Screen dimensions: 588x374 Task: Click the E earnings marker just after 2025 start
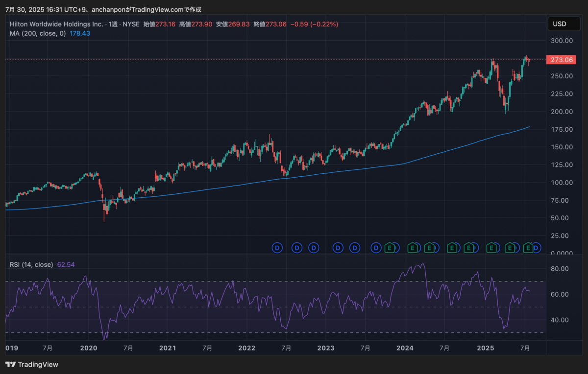pyautogui.click(x=492, y=248)
